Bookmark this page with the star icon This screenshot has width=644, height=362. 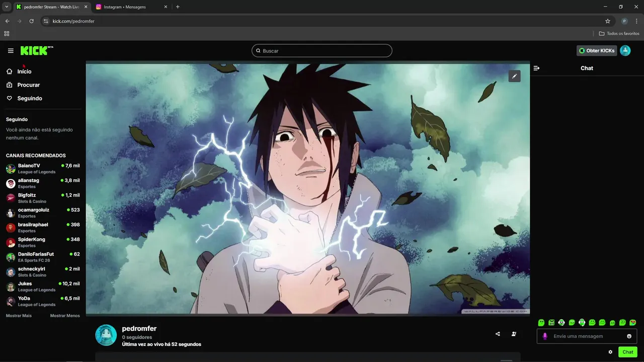608,21
